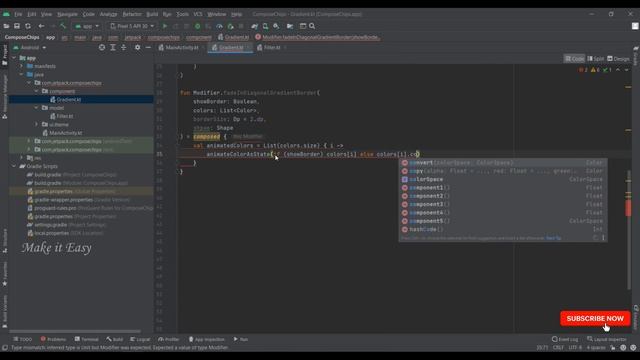Collapse the app module tree node

(14, 58)
